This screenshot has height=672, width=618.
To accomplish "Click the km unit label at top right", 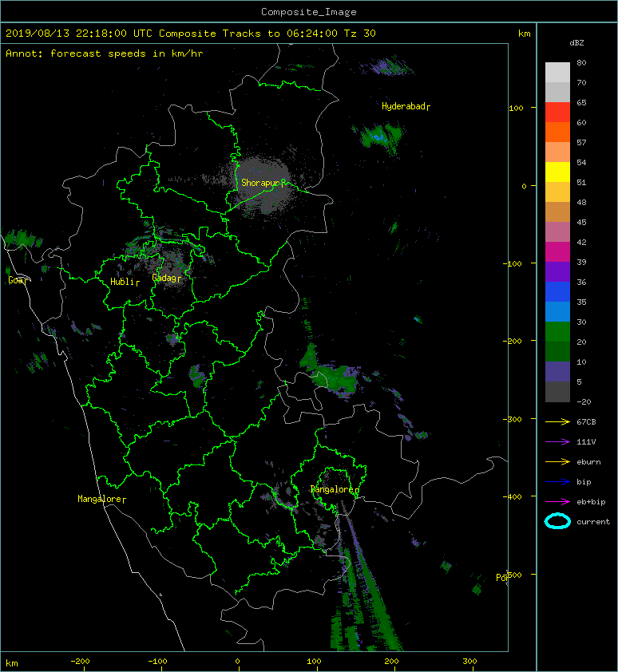I will [524, 34].
